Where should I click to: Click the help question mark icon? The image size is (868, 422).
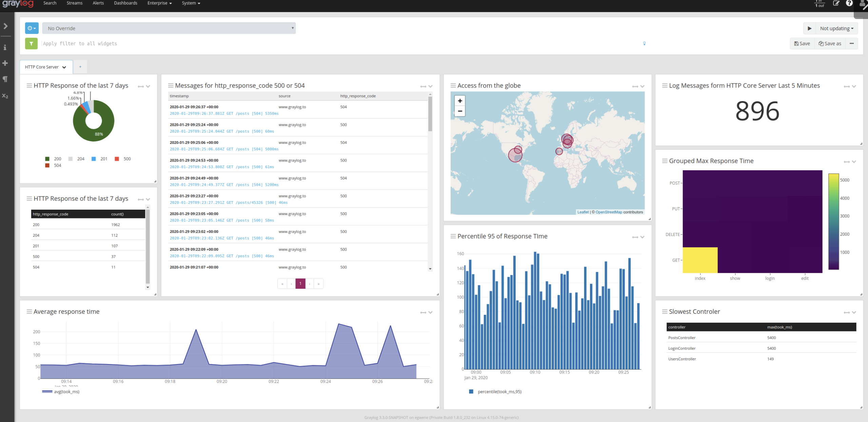849,3
